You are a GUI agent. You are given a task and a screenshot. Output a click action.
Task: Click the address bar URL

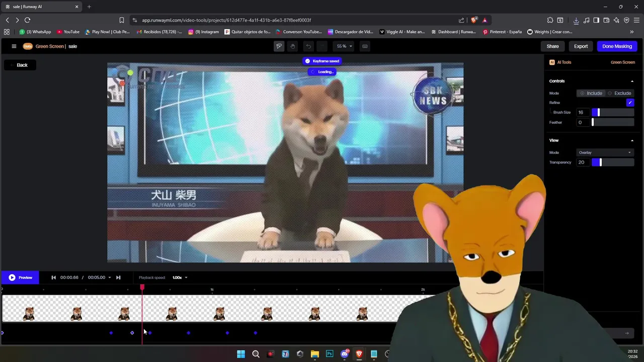(x=226, y=20)
